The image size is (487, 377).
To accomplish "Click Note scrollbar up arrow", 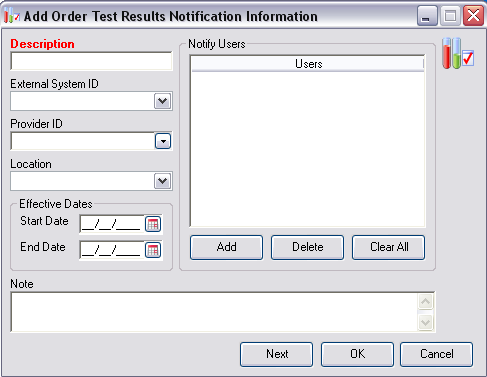I will (x=426, y=302).
